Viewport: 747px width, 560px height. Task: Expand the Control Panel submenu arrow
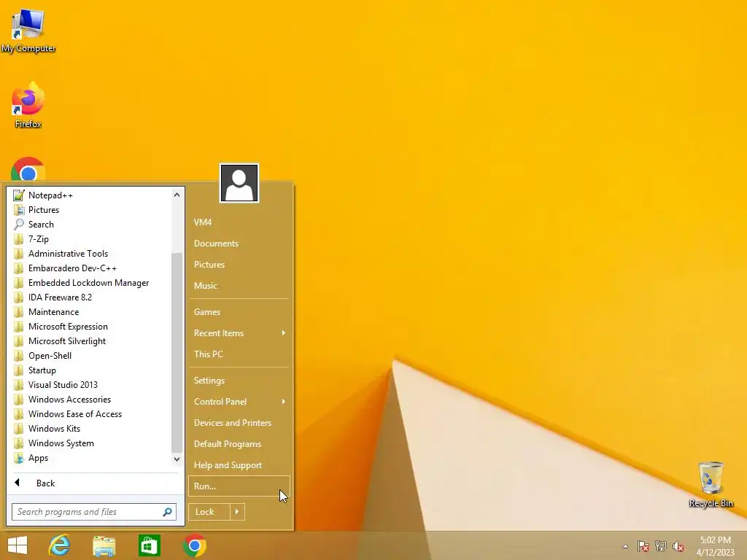(x=284, y=402)
